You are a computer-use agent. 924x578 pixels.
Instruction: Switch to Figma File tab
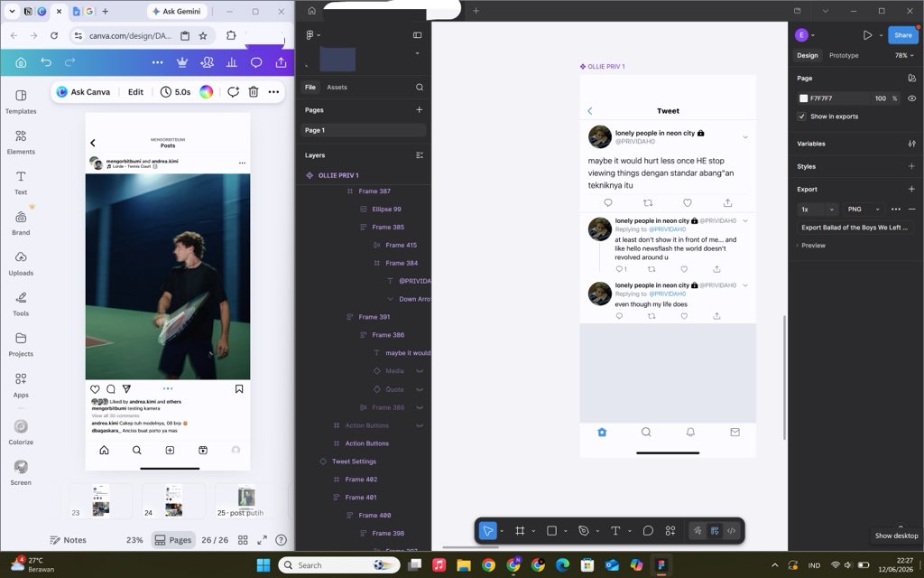pos(310,88)
